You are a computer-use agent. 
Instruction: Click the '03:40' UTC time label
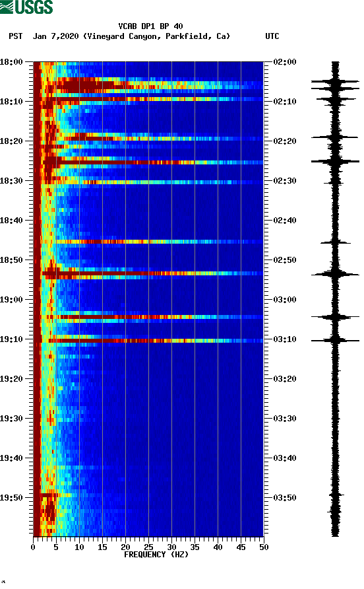[285, 458]
